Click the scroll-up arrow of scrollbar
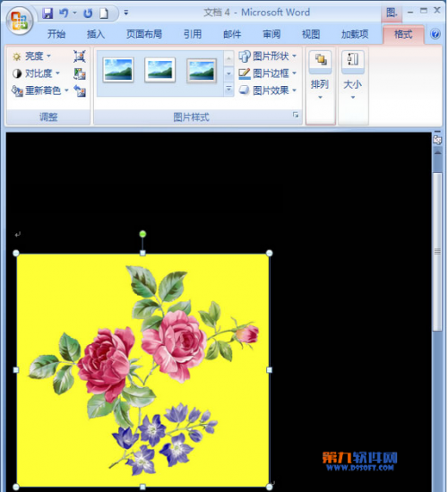Screen dimensions: 448x492 coord(437,152)
